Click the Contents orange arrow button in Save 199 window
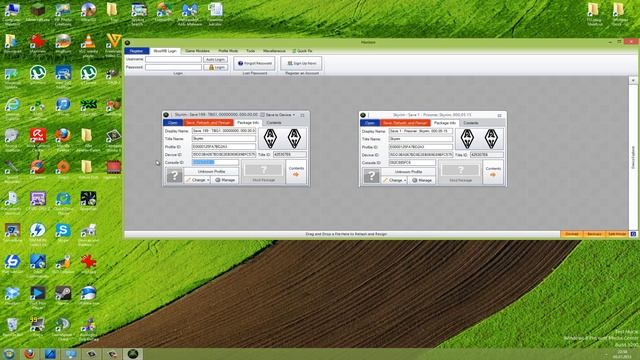 (x=296, y=172)
